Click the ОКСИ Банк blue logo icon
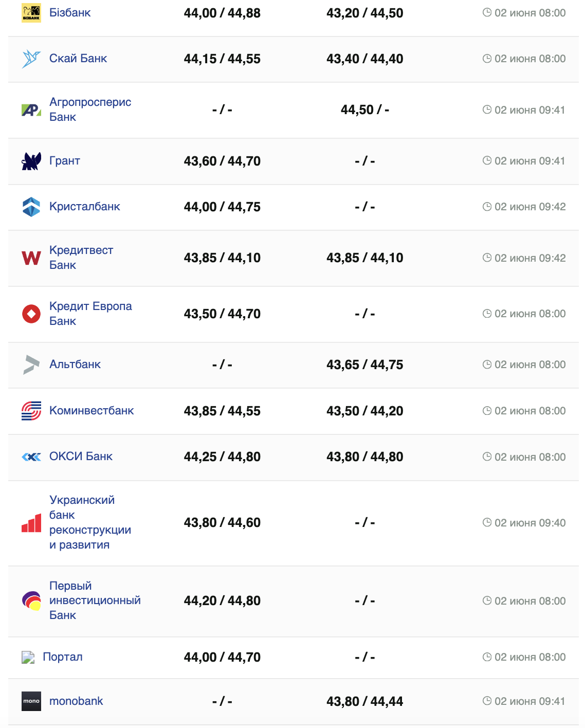Screen dimensions: 585x728 tap(31, 457)
